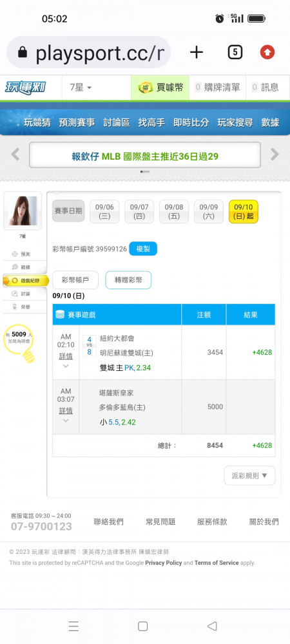This screenshot has width=290, height=644.
Task: Show next banner with right arrow
Action: 275,155
